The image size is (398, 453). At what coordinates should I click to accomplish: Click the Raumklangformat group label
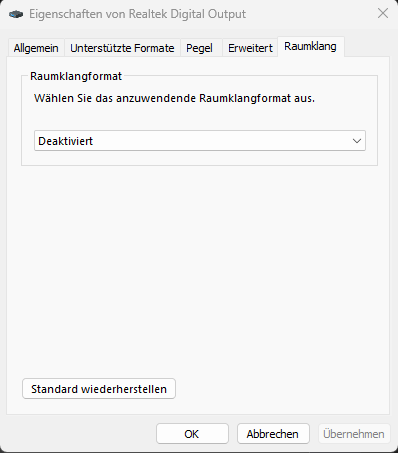coord(76,76)
